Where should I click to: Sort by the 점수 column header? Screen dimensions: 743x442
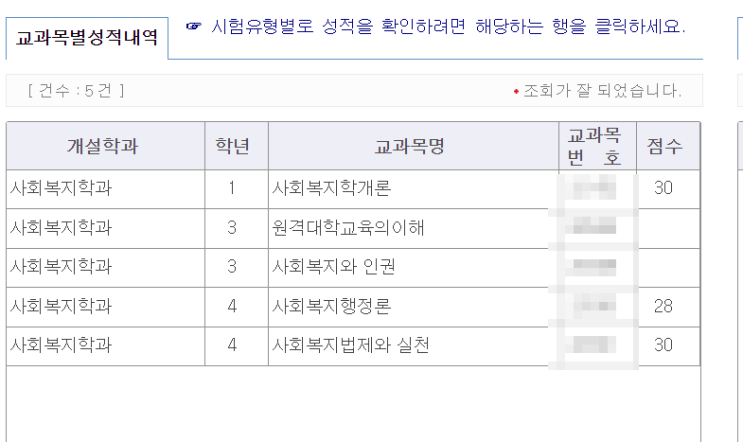(x=668, y=146)
